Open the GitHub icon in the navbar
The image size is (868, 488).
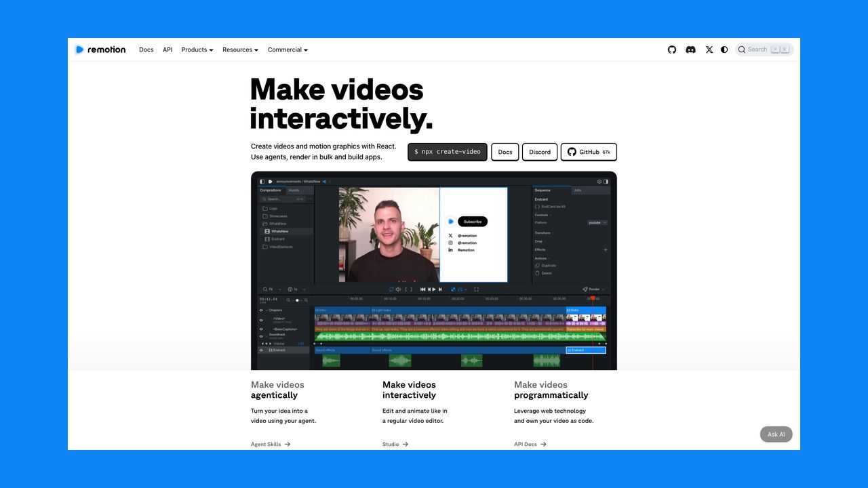click(672, 49)
